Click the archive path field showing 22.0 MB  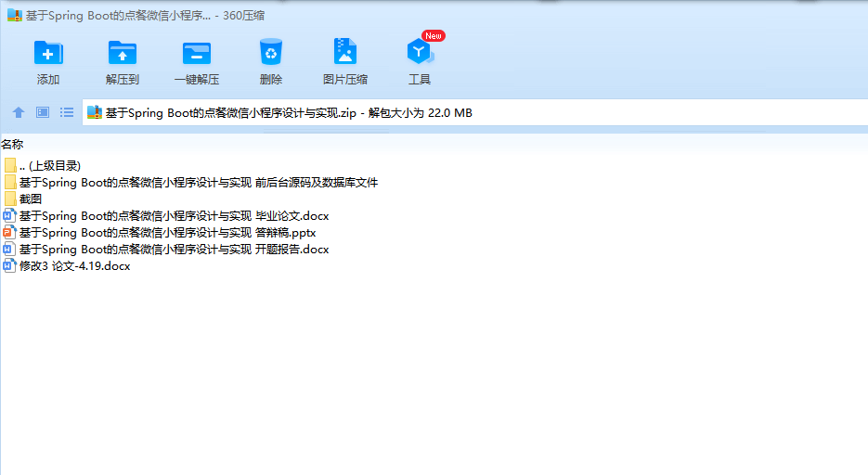click(x=475, y=113)
